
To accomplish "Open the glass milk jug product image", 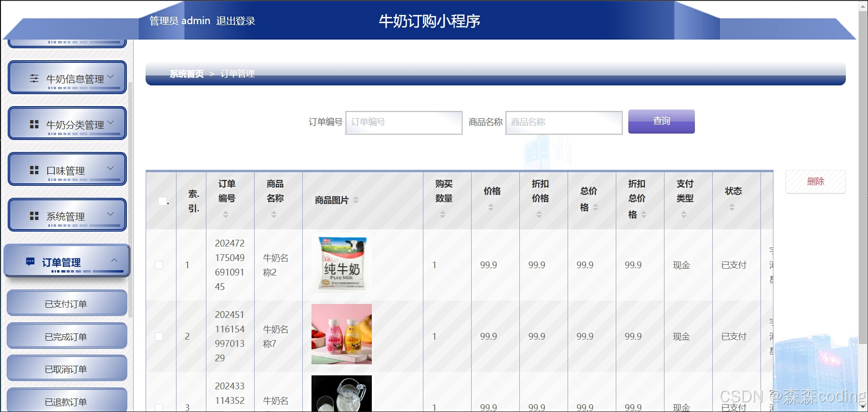I will [342, 394].
